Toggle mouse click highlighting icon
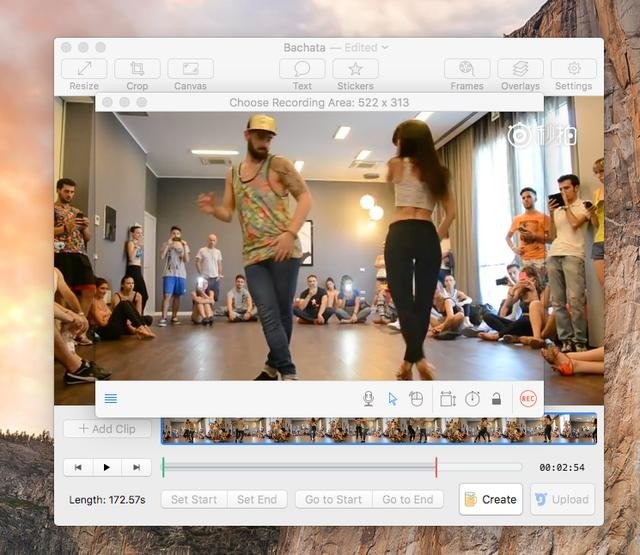Viewport: 640px width, 555px height. [416, 399]
